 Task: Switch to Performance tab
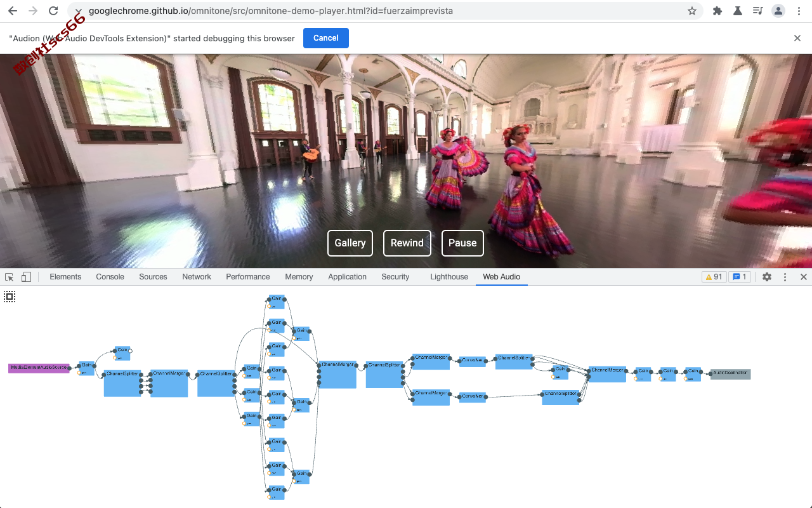click(x=248, y=277)
